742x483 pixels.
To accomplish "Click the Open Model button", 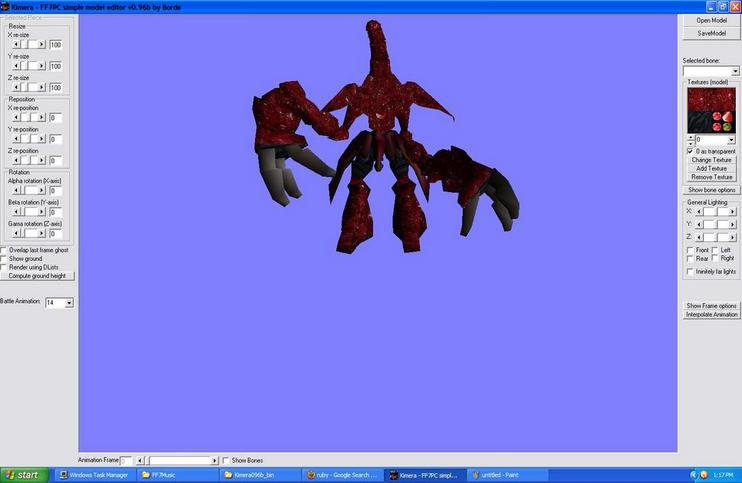I will [x=711, y=20].
